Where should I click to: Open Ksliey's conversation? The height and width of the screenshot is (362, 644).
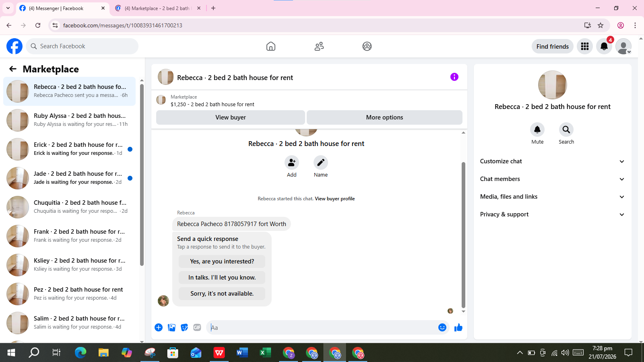tap(69, 265)
